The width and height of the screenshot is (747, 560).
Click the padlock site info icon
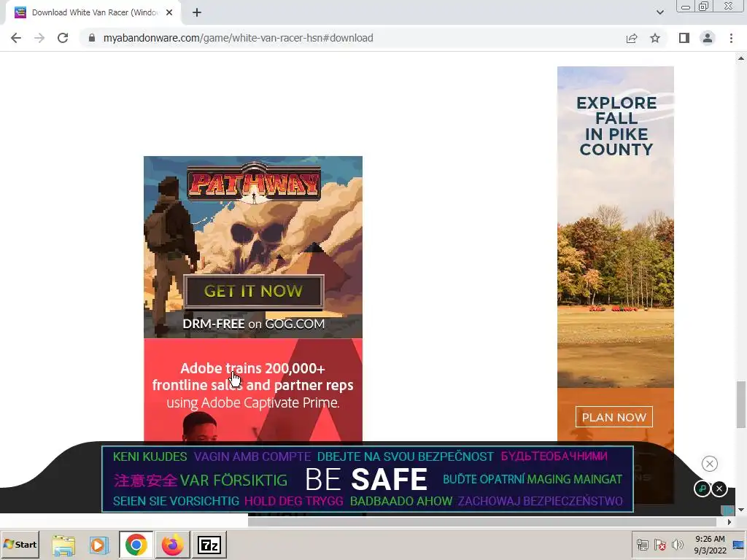pos(92,38)
